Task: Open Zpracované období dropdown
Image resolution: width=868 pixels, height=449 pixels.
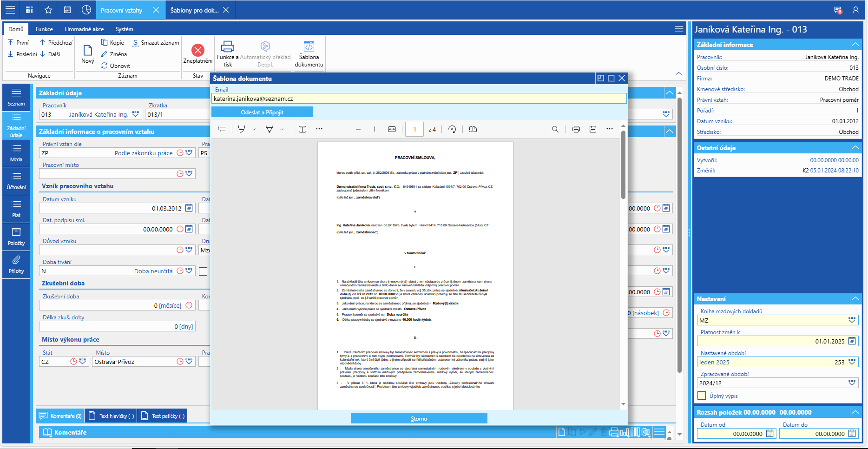Action: [x=852, y=383]
